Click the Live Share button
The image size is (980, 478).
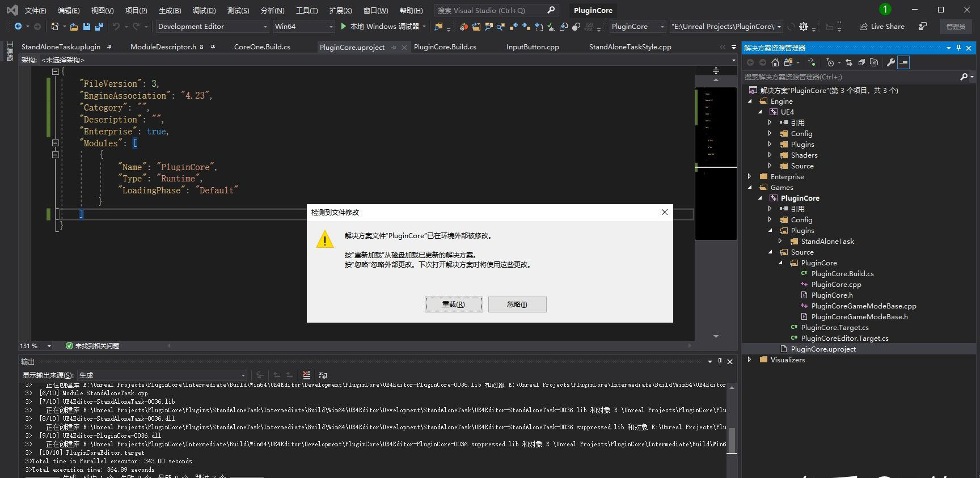tap(882, 27)
